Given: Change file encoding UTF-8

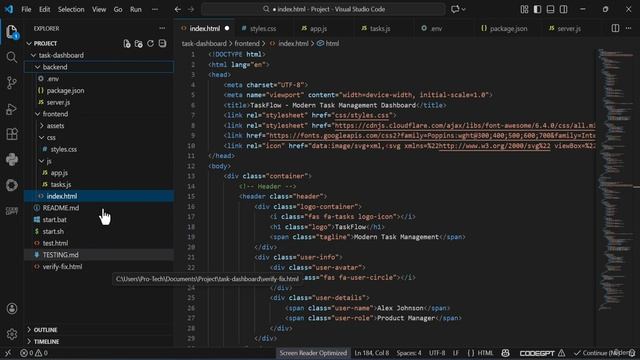Looking at the screenshot, I should pyautogui.click(x=437, y=353).
